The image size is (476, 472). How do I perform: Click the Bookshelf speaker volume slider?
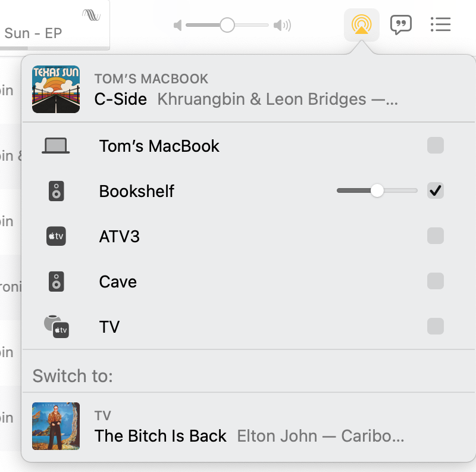(377, 191)
